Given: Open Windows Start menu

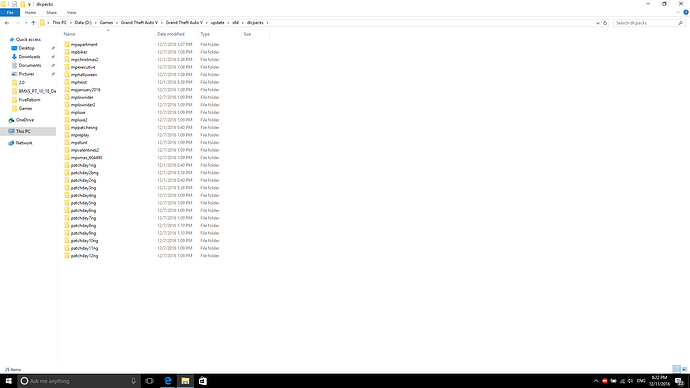Looking at the screenshot, I should click(x=8, y=381).
